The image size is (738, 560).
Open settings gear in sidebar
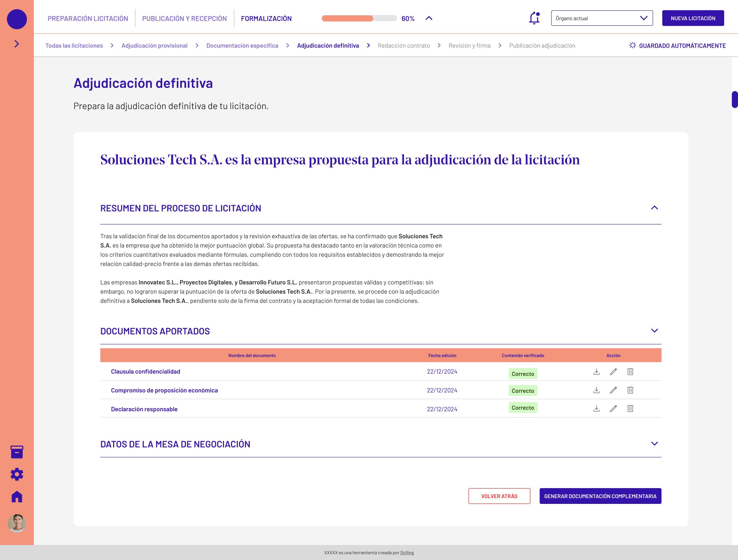(17, 474)
